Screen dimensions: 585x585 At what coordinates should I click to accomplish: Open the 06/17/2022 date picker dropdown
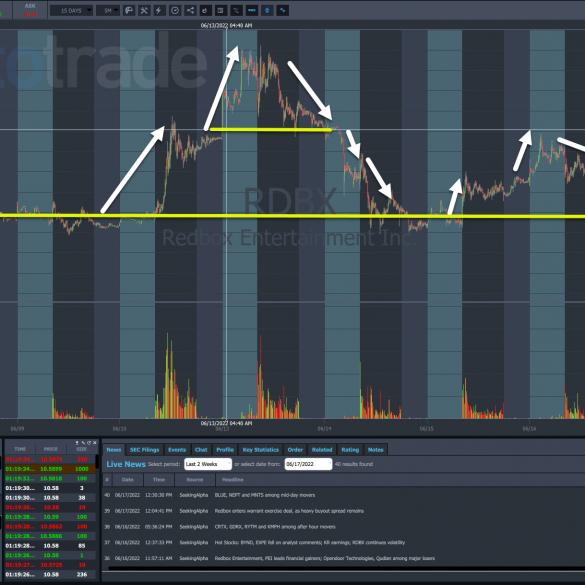308,464
